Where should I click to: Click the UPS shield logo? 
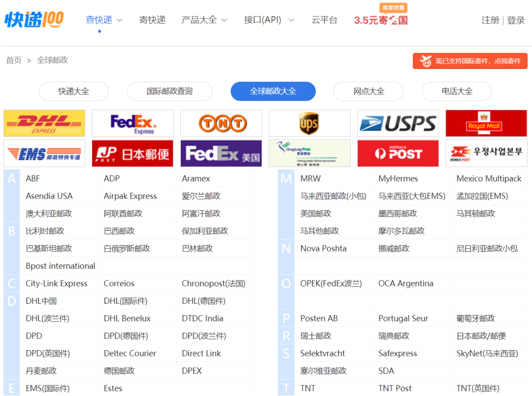[x=309, y=123]
